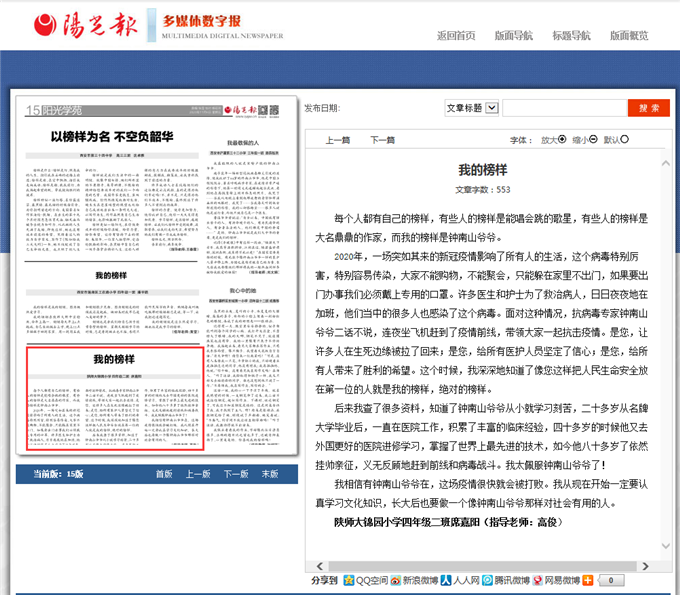Open 以榜样为名 不空负韶华 article in page preview
Image resolution: width=680 pixels, height=595 pixels.
coord(112,137)
